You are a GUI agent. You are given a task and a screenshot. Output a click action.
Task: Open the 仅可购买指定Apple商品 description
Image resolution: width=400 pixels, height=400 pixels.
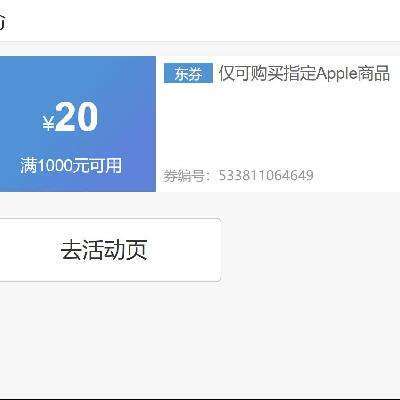[x=304, y=73]
